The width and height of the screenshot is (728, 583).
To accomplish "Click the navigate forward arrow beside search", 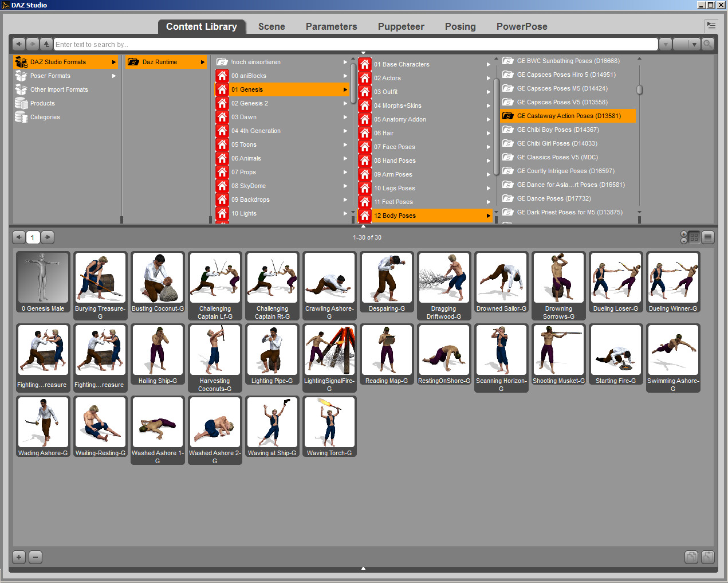I will point(33,44).
